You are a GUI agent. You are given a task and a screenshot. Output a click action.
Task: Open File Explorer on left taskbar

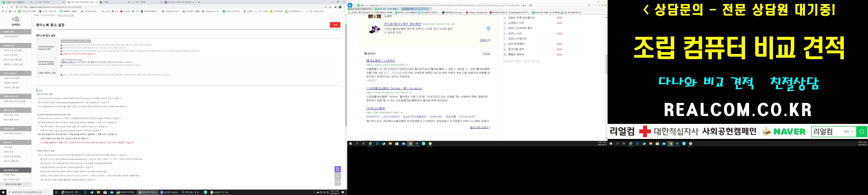pos(98,192)
